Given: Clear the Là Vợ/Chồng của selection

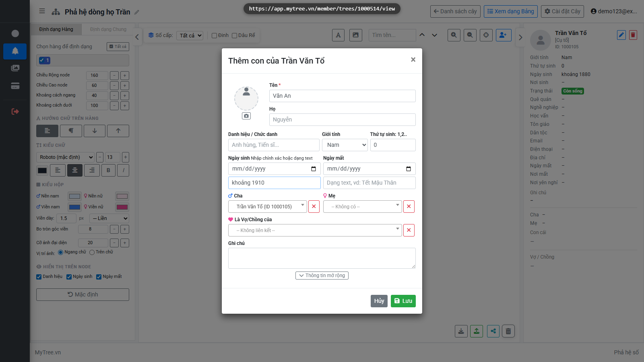Looking at the screenshot, I should pos(409,230).
